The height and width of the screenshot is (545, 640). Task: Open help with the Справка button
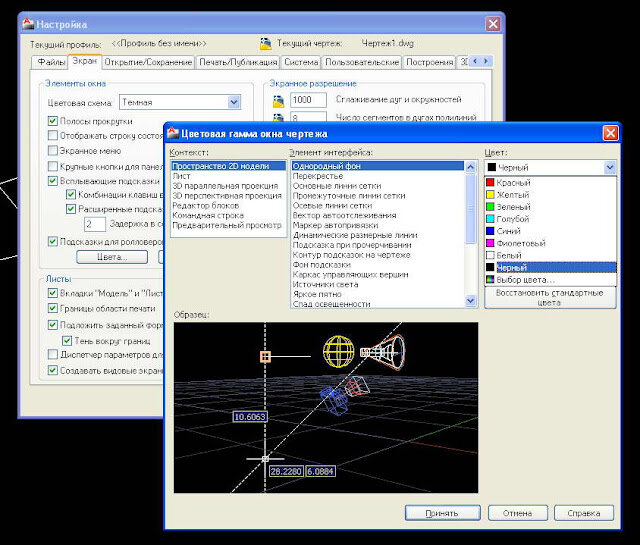[x=584, y=513]
